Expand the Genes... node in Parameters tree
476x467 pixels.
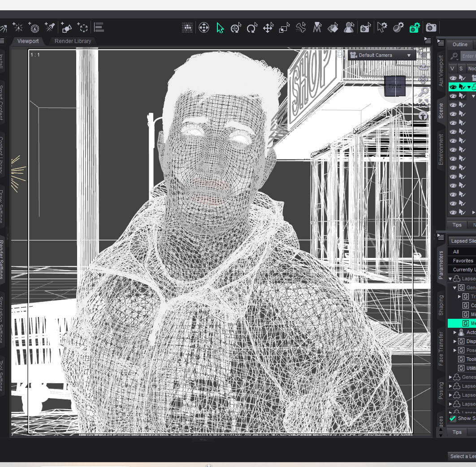pos(450,377)
